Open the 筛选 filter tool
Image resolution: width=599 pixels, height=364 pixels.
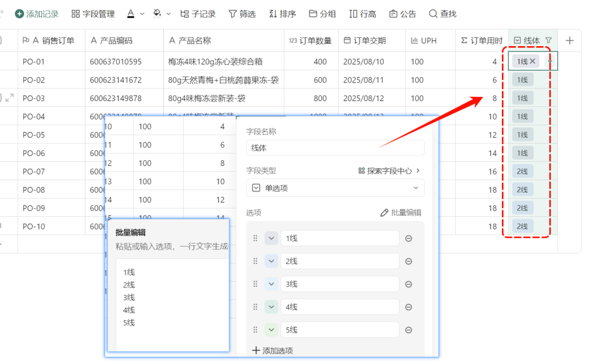coord(242,14)
